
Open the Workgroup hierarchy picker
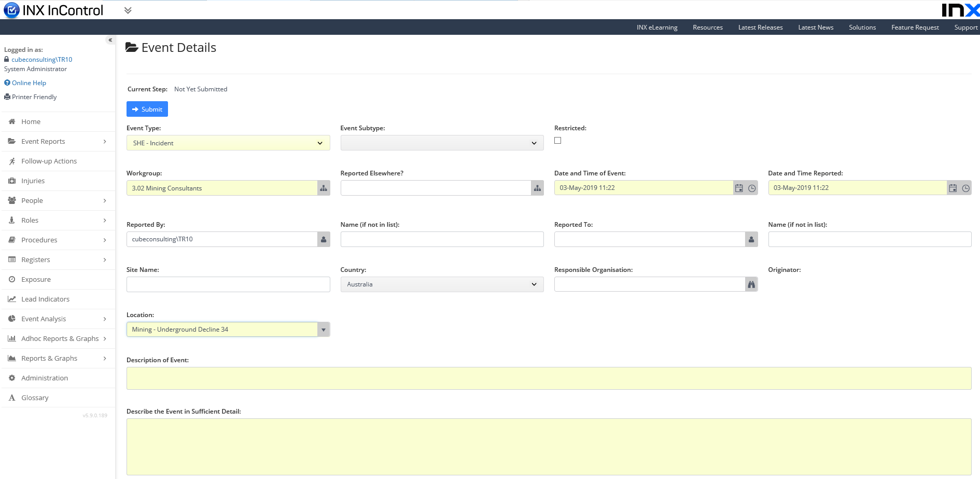point(323,188)
